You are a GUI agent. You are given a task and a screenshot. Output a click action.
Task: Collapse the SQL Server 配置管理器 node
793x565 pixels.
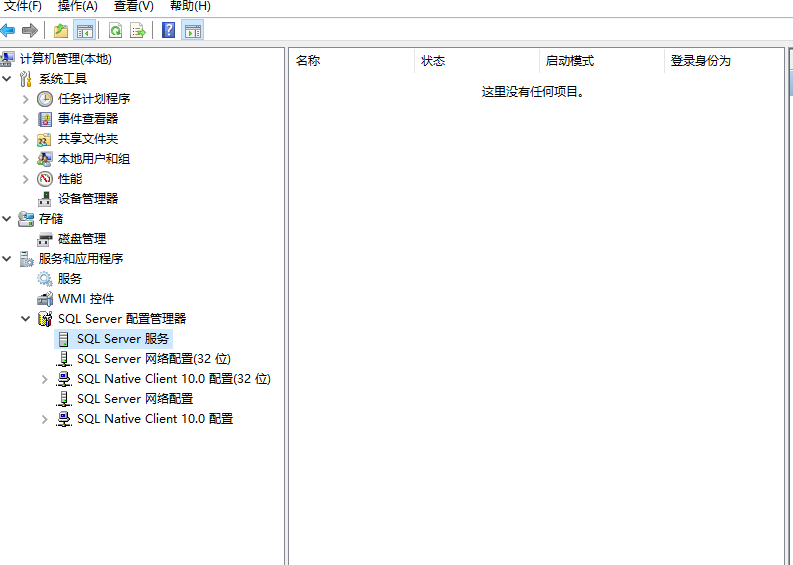click(x=25, y=319)
